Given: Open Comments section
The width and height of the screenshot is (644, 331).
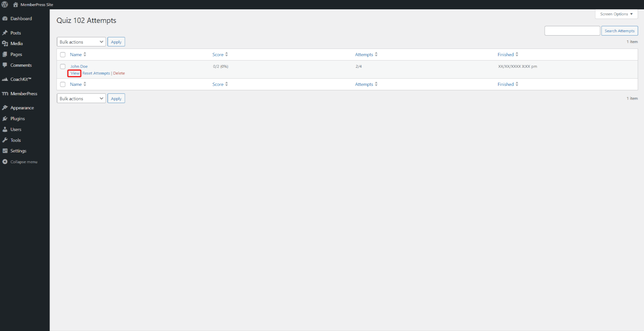Looking at the screenshot, I should [x=21, y=64].
